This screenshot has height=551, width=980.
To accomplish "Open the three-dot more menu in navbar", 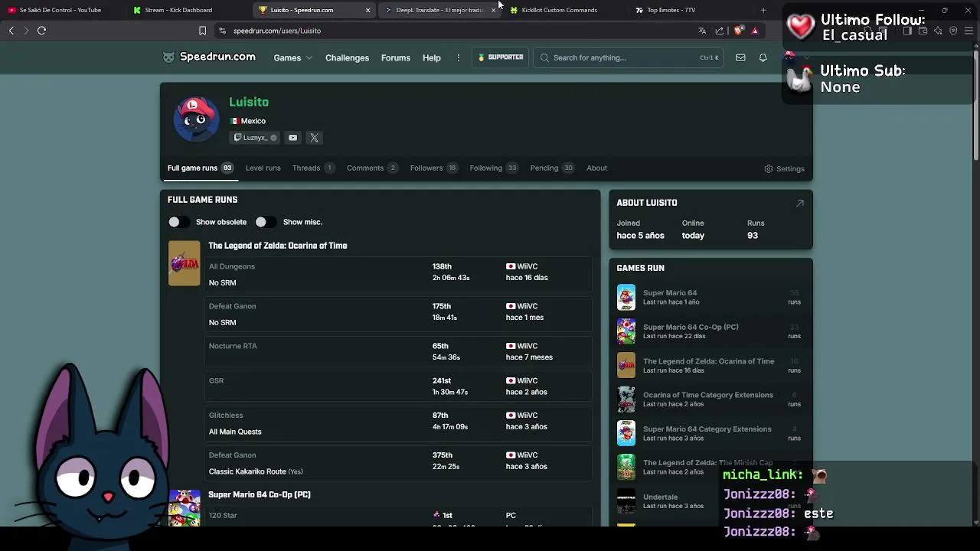I will 459,57.
